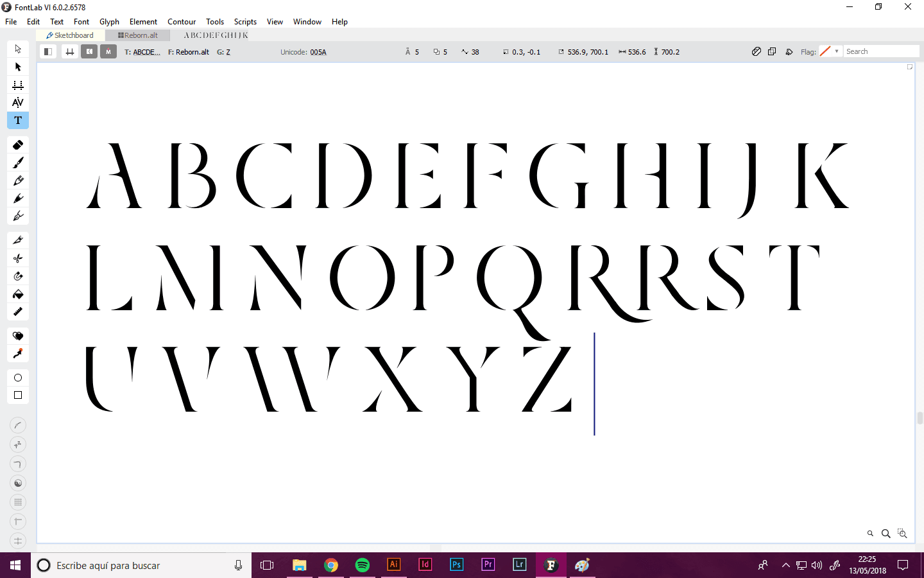Select the Fill bucket tool
Image resolution: width=924 pixels, height=578 pixels.
pyautogui.click(x=18, y=294)
